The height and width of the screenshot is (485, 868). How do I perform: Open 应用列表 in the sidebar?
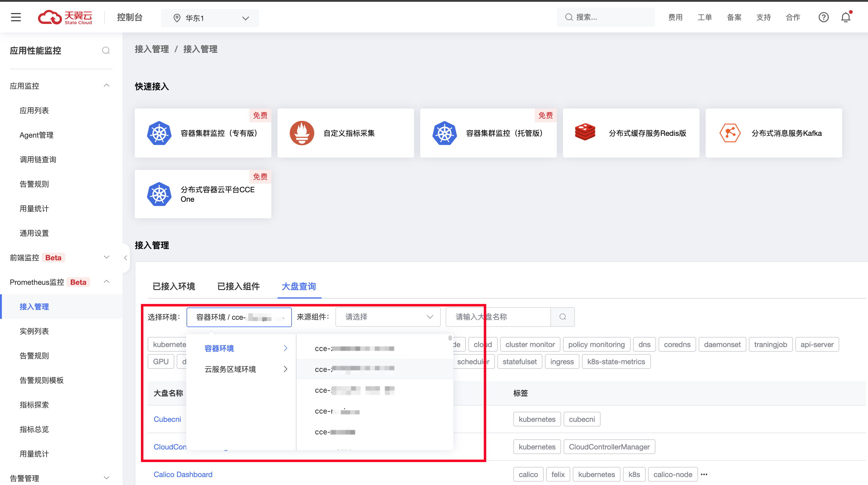click(34, 110)
